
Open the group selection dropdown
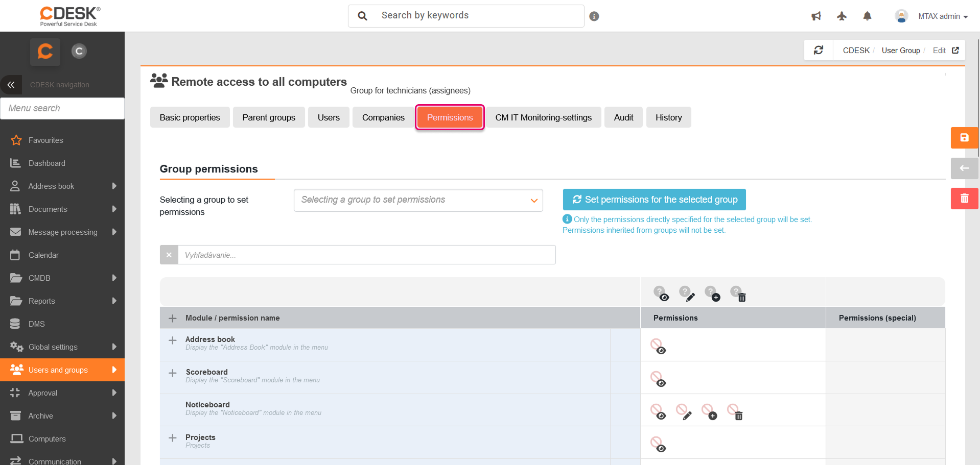[418, 200]
